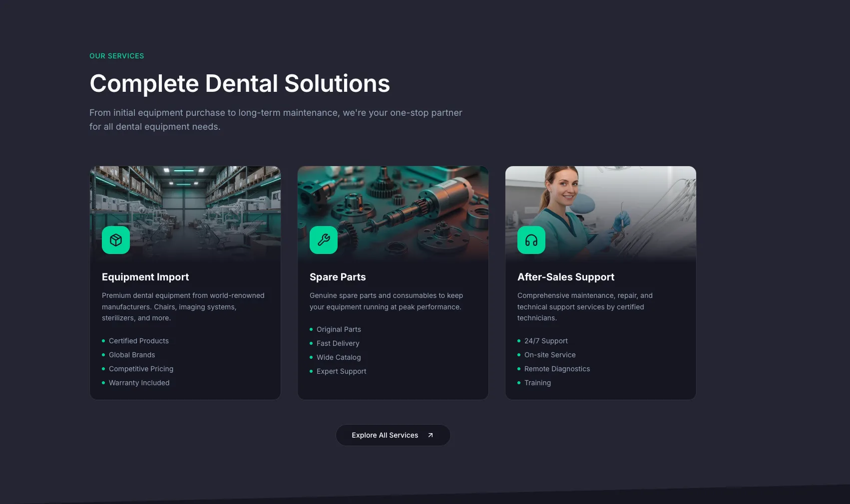Screen dimensions: 850x504
Task: Click the warehouse image on Equipment Import card
Action: click(x=185, y=214)
